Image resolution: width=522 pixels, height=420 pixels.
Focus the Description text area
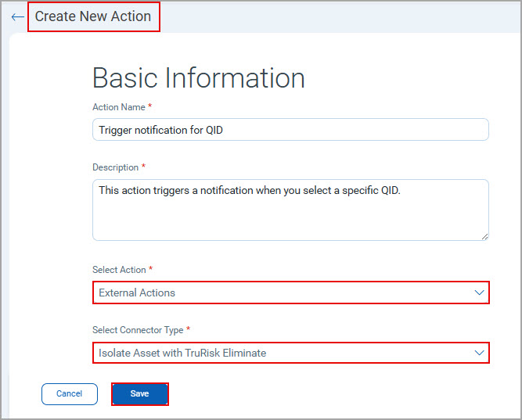(x=290, y=210)
